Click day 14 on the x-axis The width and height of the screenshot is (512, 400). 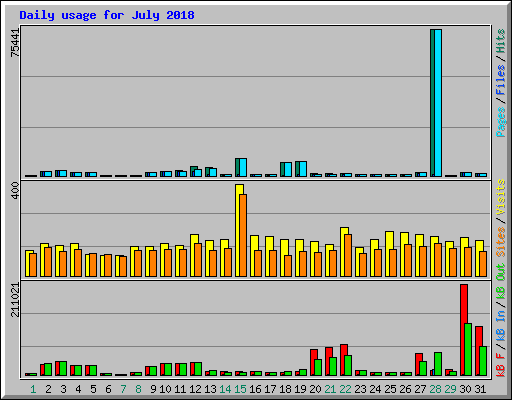pyautogui.click(x=225, y=389)
